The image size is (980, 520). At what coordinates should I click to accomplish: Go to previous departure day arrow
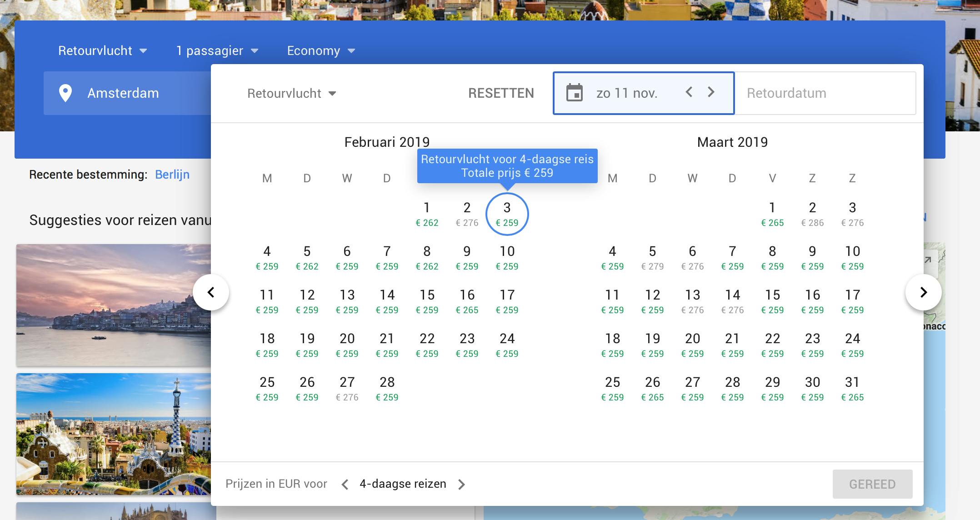(689, 92)
